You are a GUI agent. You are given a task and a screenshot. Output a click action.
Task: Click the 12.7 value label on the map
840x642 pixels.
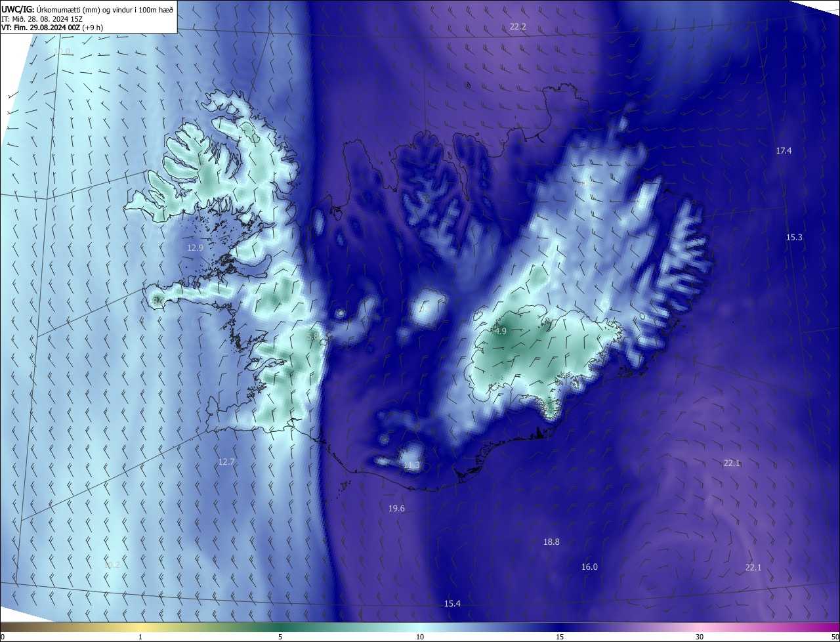(x=226, y=462)
